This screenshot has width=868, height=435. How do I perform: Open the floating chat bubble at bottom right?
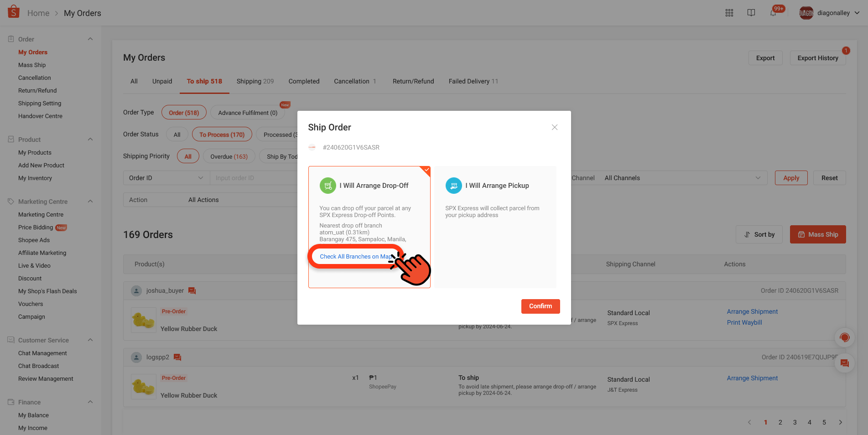point(844,363)
